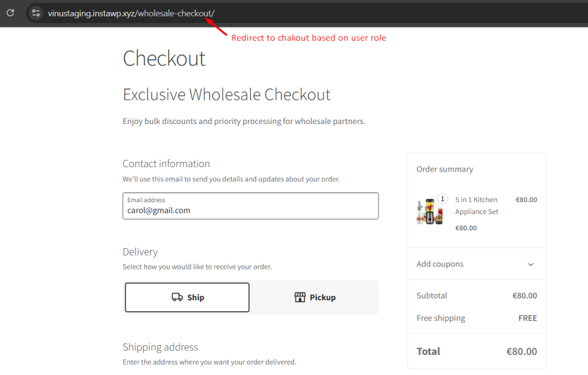Click the €80.00 Total amount
The image size is (588, 375).
pyautogui.click(x=523, y=351)
